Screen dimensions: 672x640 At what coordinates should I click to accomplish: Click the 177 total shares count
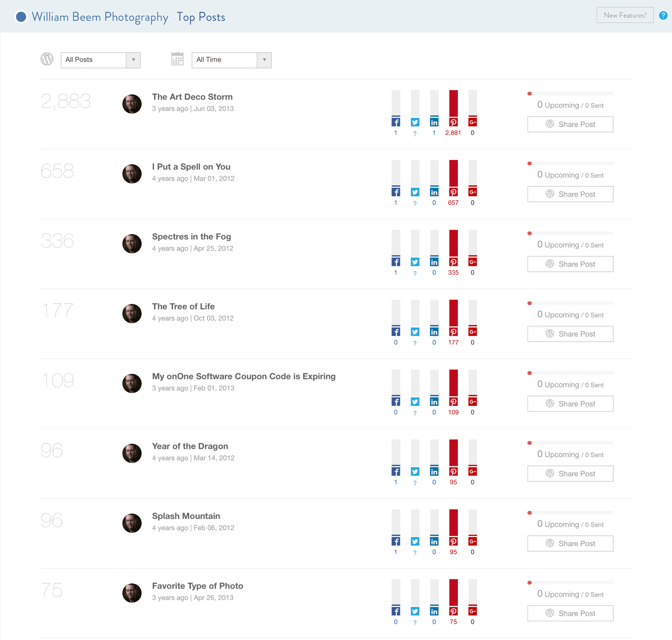pyautogui.click(x=57, y=310)
